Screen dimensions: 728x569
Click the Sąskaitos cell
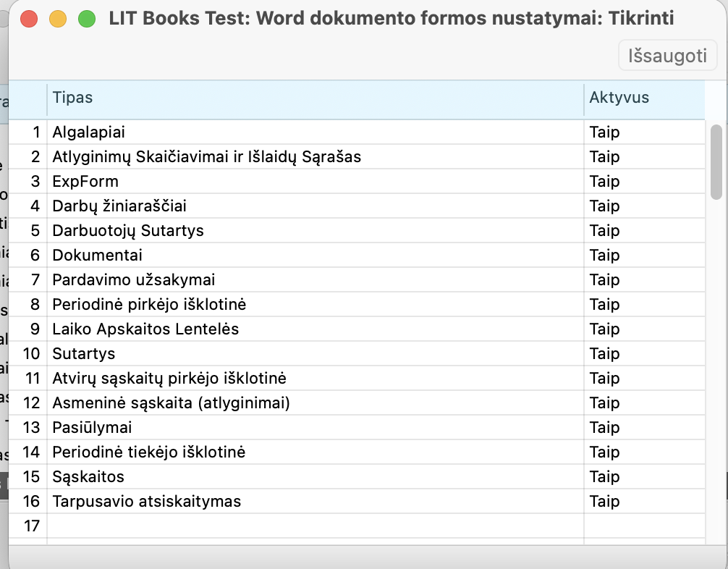pos(316,477)
